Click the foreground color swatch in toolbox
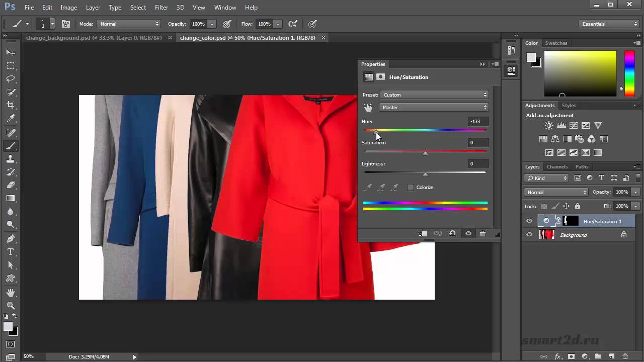Viewport: 644px width, 362px height. point(8,327)
